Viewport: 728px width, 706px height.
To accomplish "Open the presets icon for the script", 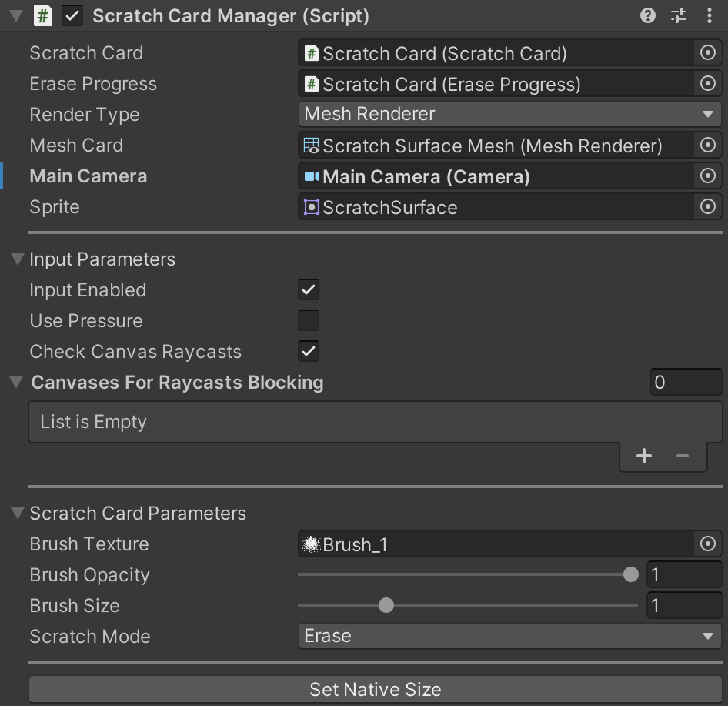I will pos(678,15).
